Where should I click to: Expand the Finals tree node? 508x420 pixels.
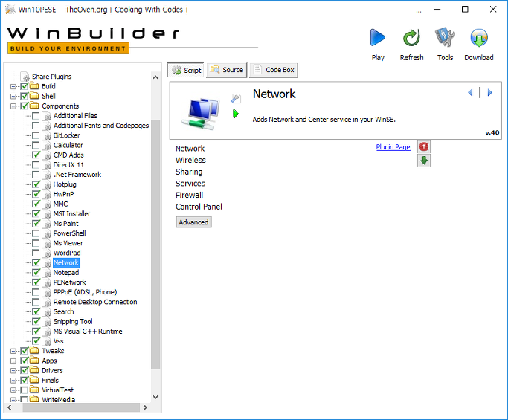pyautogui.click(x=13, y=380)
